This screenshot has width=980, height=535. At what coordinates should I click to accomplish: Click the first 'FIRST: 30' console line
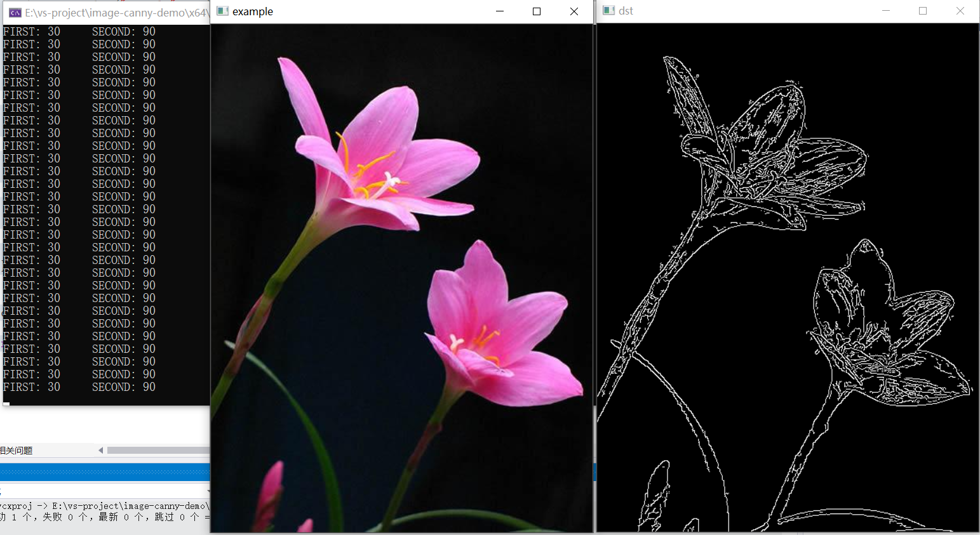point(32,31)
